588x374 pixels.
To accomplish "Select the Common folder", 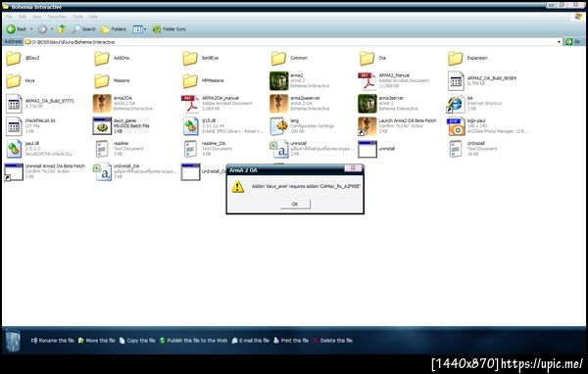I will tap(289, 58).
